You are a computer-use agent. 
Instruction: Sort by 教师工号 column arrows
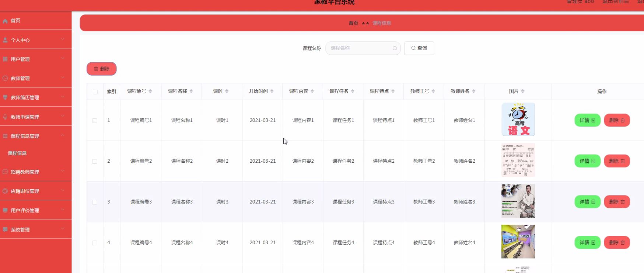click(x=433, y=91)
